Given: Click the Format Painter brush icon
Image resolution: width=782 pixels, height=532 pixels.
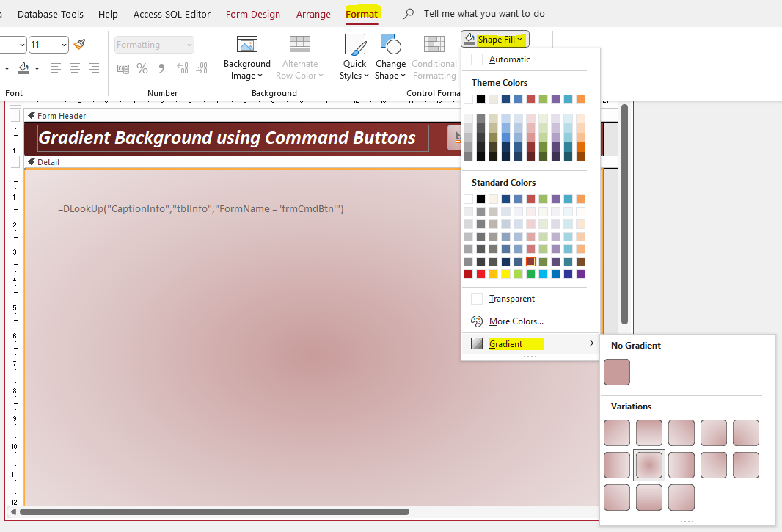Looking at the screenshot, I should point(79,45).
